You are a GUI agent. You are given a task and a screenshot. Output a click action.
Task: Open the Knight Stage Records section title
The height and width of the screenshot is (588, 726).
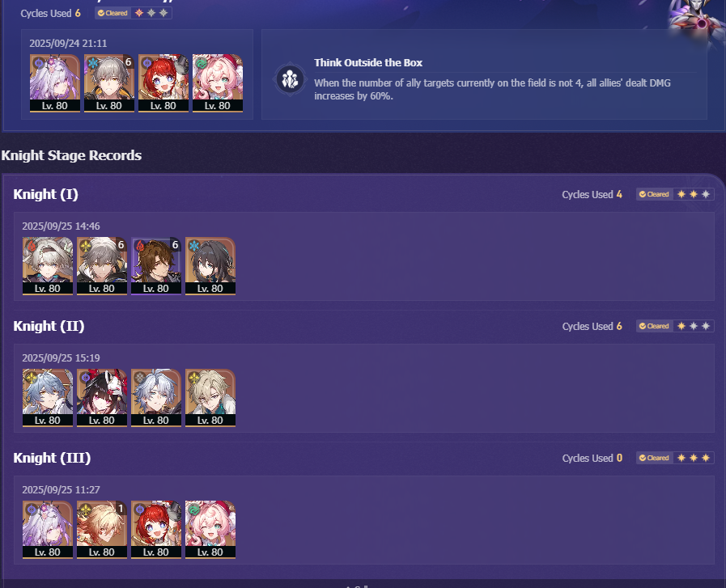click(x=71, y=155)
